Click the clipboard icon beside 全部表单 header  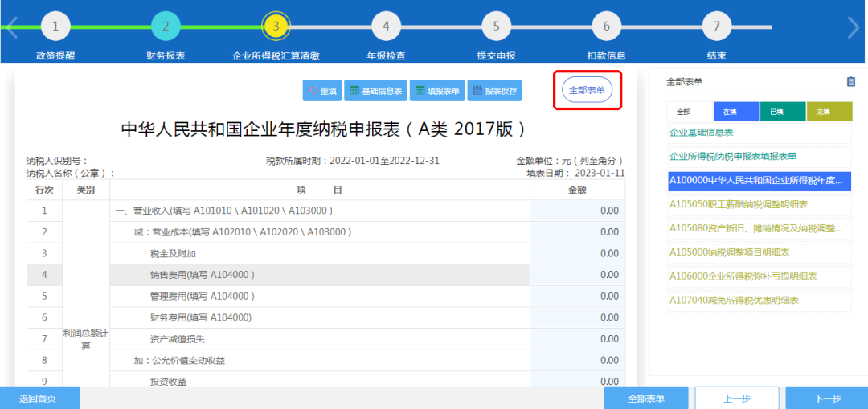tap(851, 81)
